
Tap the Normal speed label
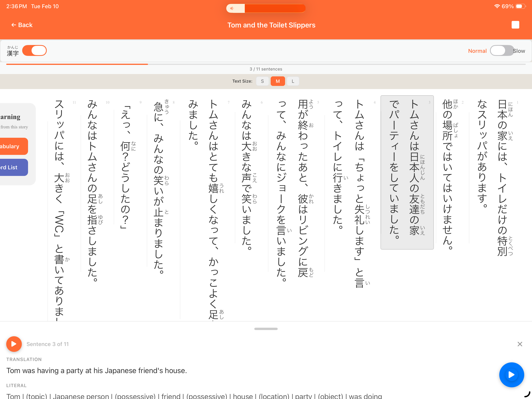(x=477, y=51)
